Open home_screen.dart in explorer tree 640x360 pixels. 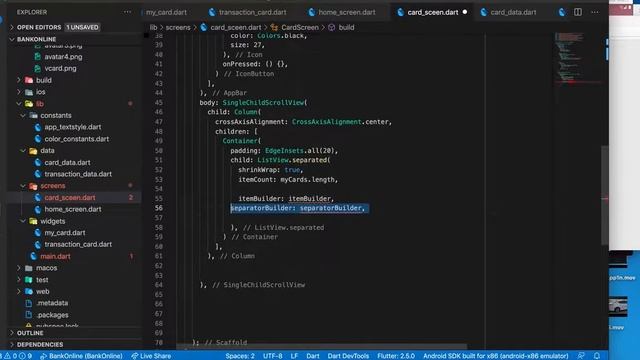(x=73, y=209)
